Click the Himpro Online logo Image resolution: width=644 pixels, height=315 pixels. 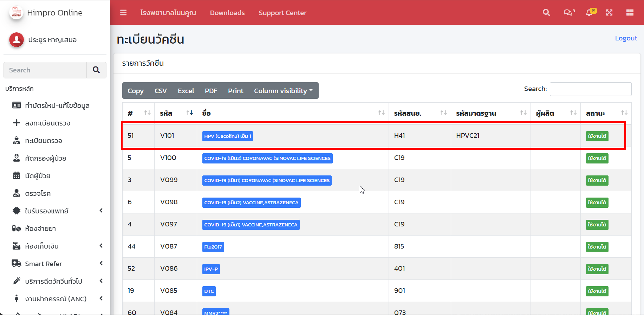point(16,13)
